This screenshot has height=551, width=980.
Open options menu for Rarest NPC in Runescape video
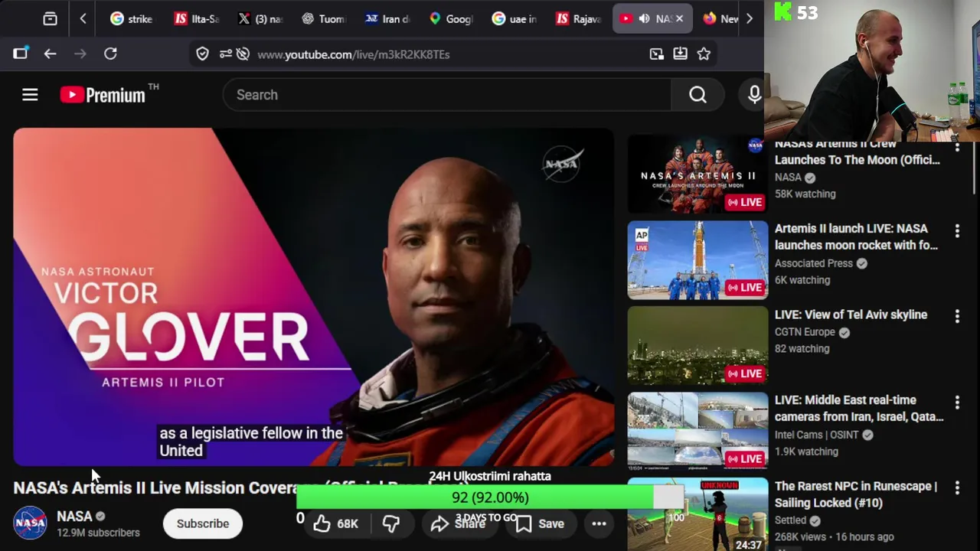click(957, 487)
